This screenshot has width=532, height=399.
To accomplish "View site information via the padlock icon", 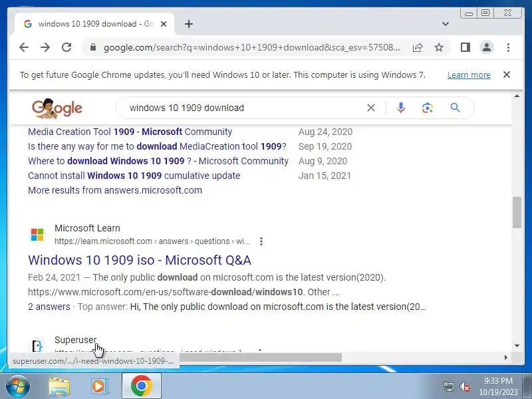I will click(93, 47).
